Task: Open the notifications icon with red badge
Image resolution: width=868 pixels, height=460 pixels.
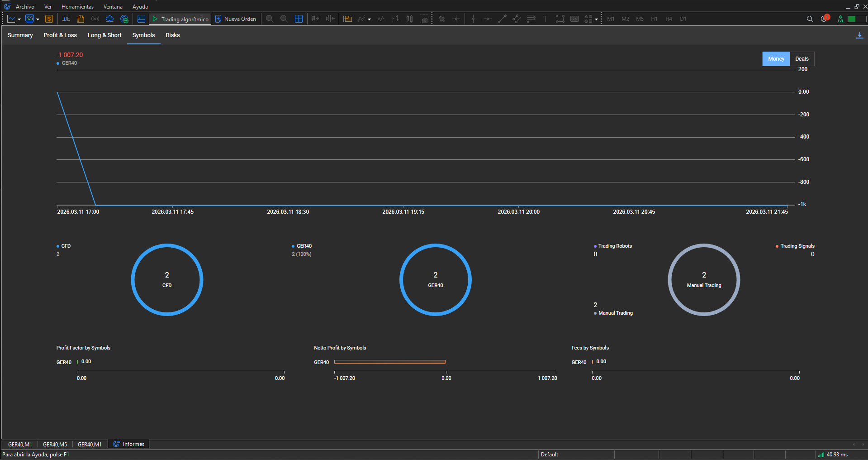Action: click(825, 19)
